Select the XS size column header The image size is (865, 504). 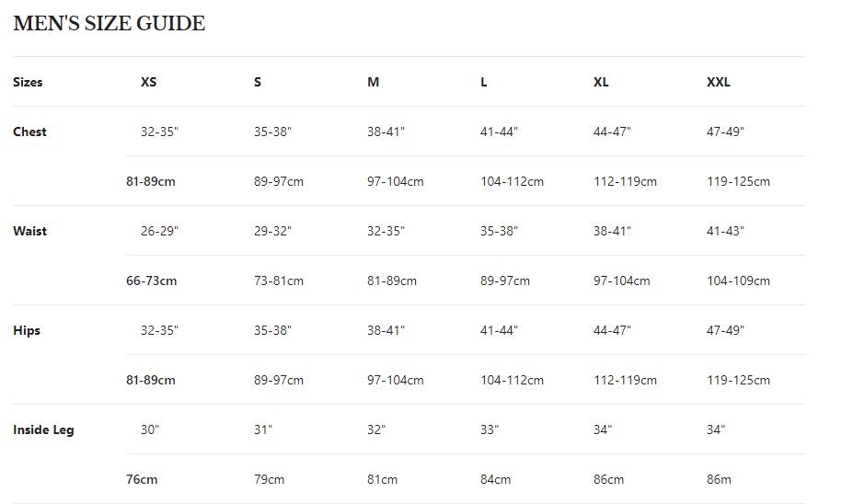pos(148,82)
